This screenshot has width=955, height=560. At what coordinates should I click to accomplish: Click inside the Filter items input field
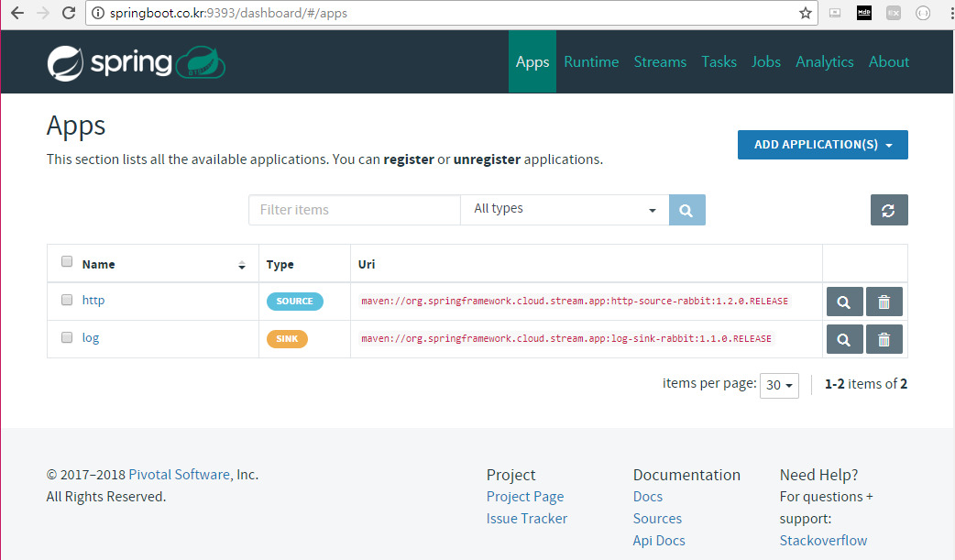click(x=353, y=210)
